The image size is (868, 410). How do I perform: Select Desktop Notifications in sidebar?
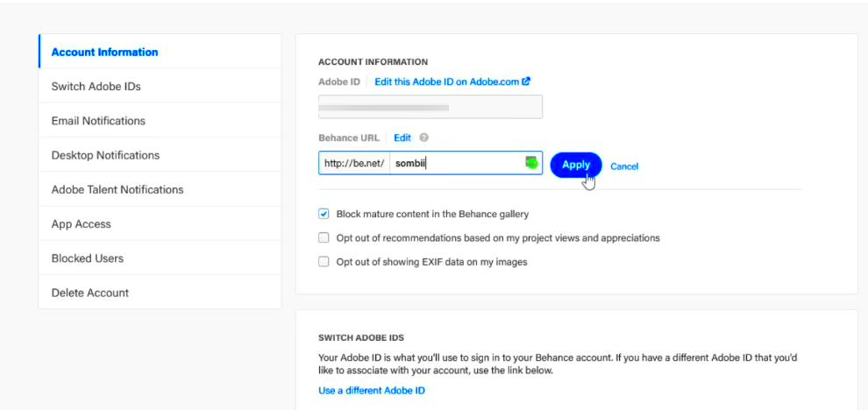(x=160, y=155)
